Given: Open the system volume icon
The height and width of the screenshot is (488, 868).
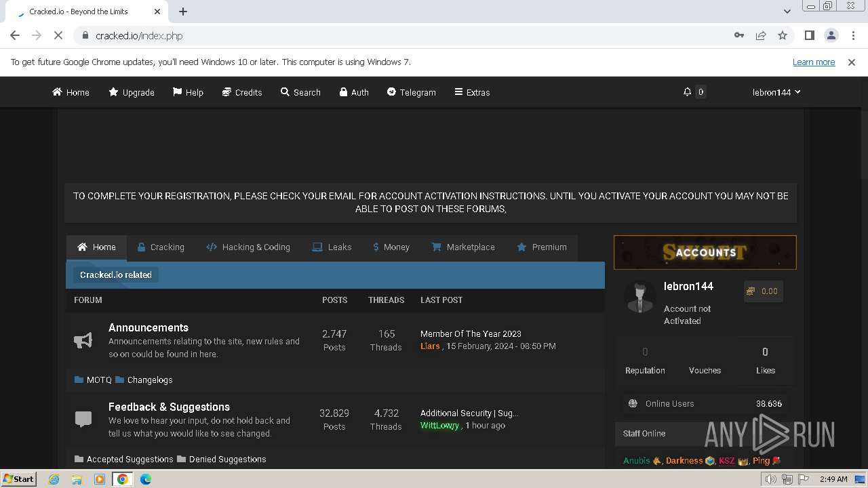Looking at the screenshot, I should (770, 479).
